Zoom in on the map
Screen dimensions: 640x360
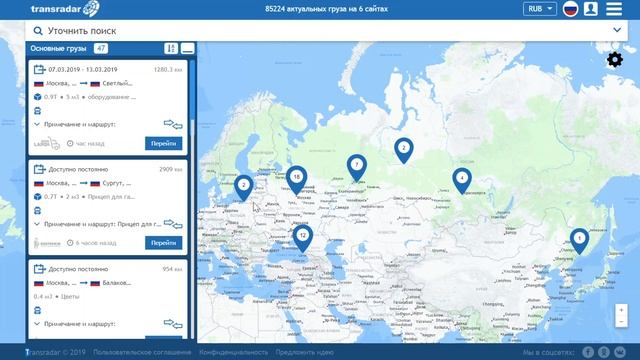click(621, 310)
